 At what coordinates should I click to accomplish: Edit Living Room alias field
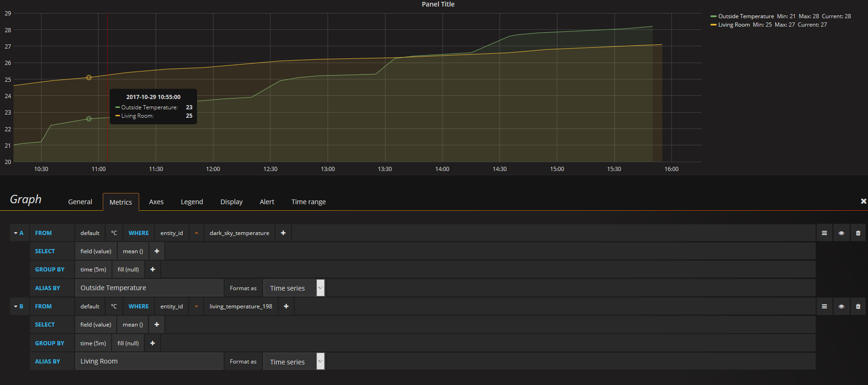click(x=149, y=361)
